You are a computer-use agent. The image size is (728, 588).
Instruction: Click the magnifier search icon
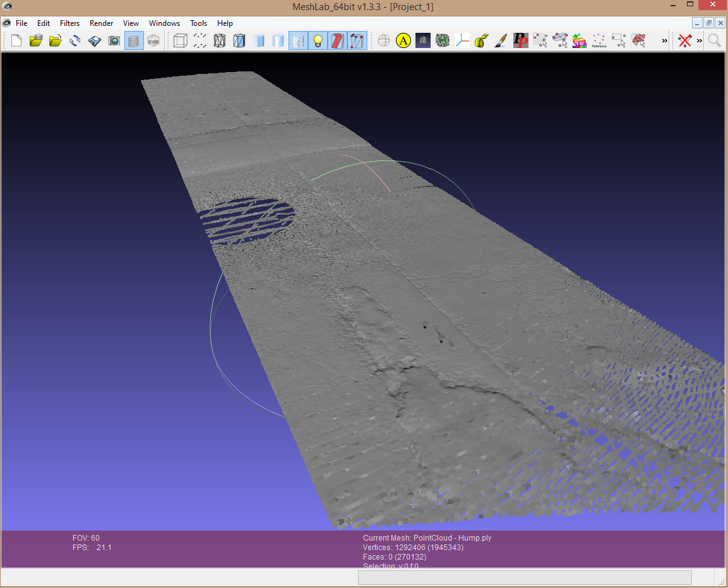715,41
